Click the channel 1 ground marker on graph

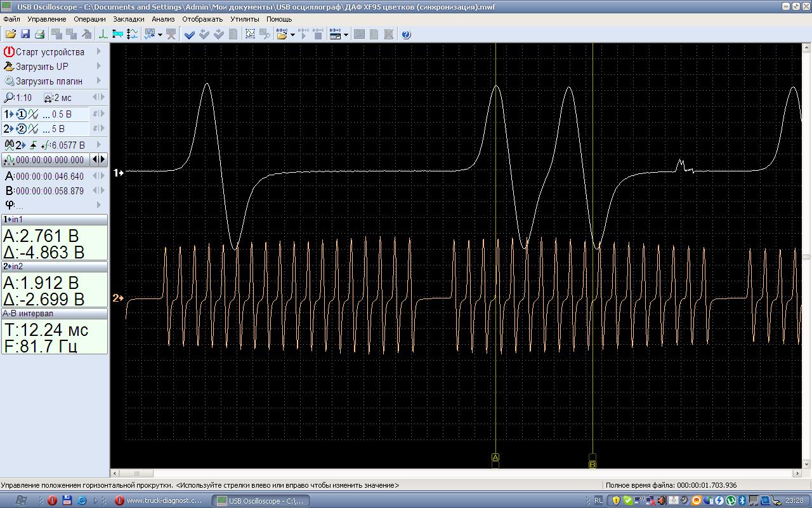[x=118, y=172]
